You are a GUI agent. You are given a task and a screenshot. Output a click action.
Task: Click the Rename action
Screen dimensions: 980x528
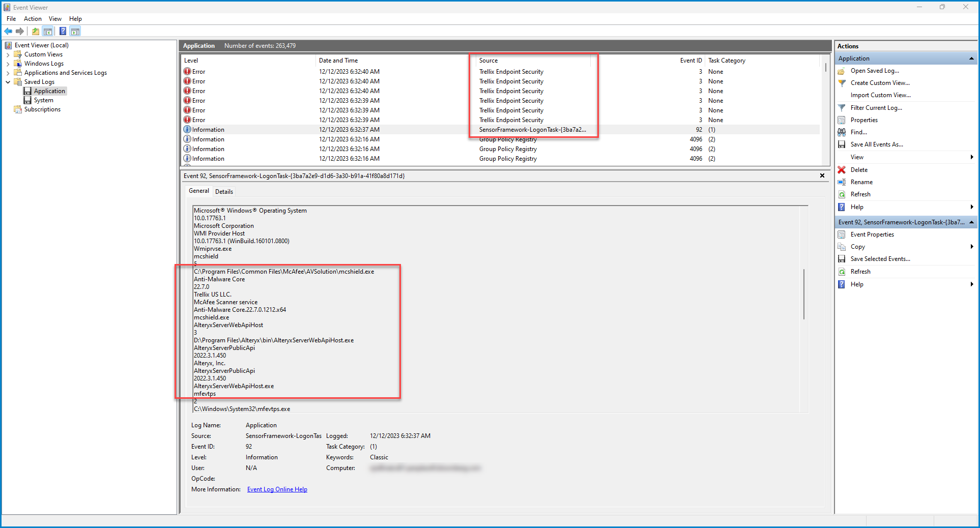pyautogui.click(x=861, y=182)
